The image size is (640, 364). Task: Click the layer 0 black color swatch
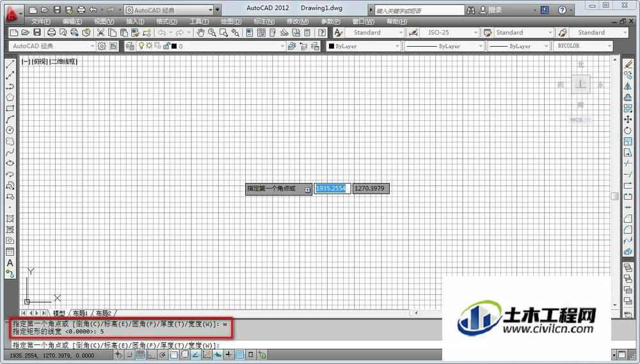point(174,47)
